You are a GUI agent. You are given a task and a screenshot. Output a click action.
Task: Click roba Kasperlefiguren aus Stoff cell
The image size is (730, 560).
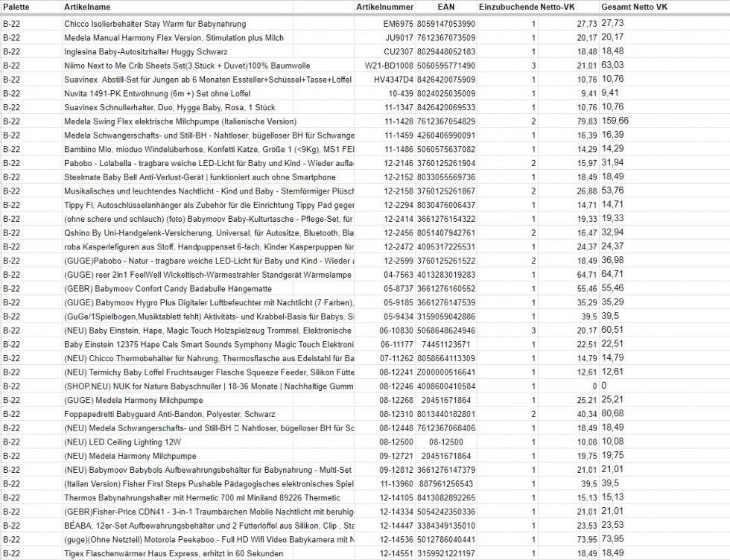pyautogui.click(x=209, y=247)
